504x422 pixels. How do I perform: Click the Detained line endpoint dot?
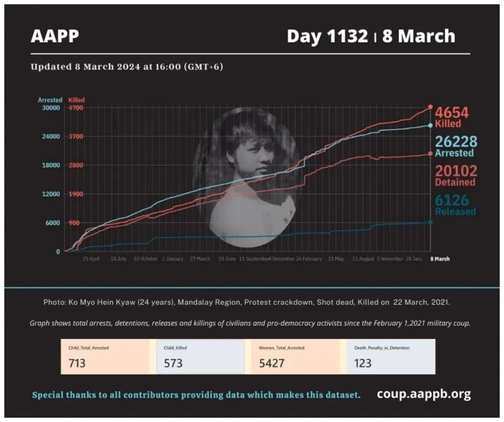pos(430,154)
